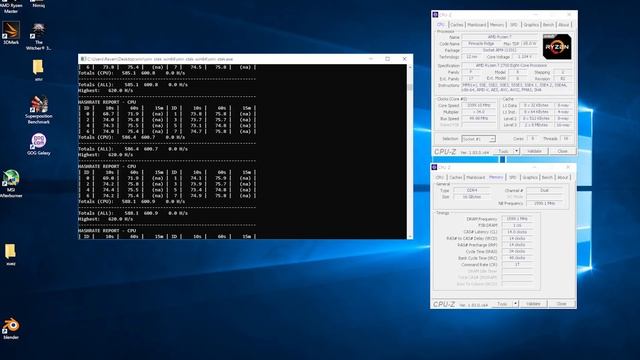Click the Threads count field in CPU-Z

(x=566, y=139)
